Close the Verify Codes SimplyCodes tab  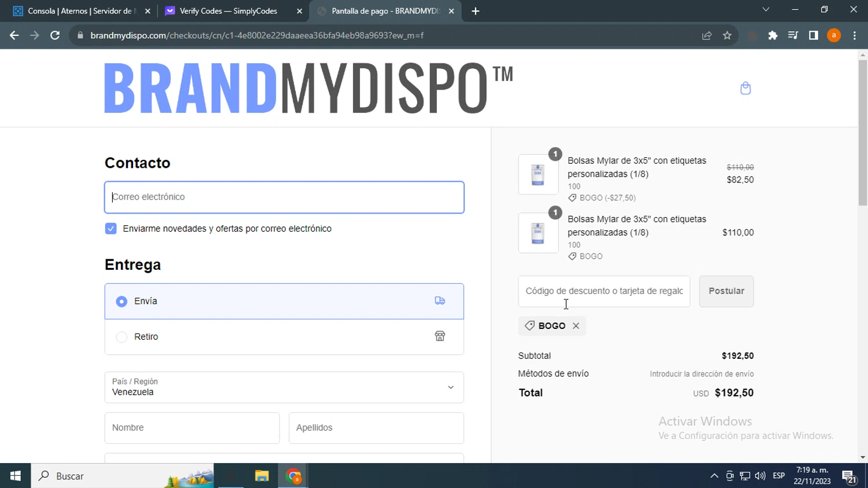click(299, 11)
